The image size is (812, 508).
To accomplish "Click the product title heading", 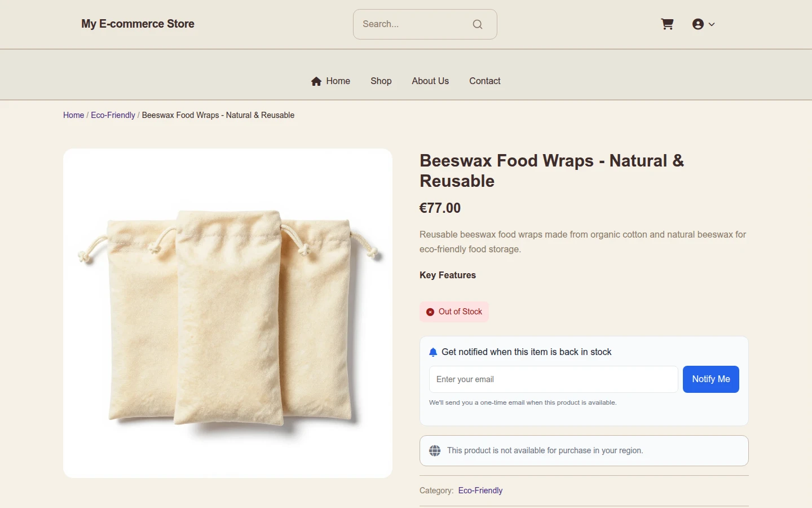I will [551, 171].
